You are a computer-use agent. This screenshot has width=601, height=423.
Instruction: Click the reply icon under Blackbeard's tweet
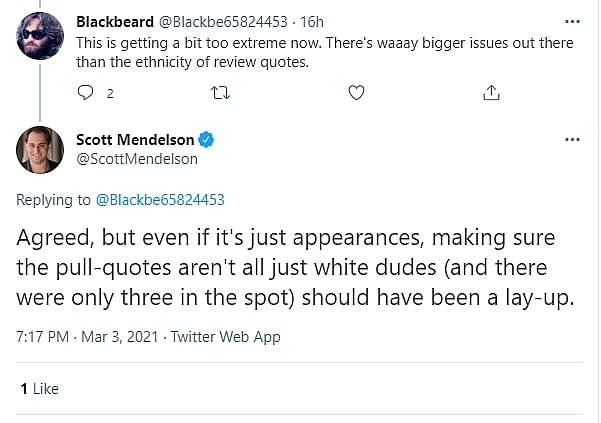tap(85, 92)
